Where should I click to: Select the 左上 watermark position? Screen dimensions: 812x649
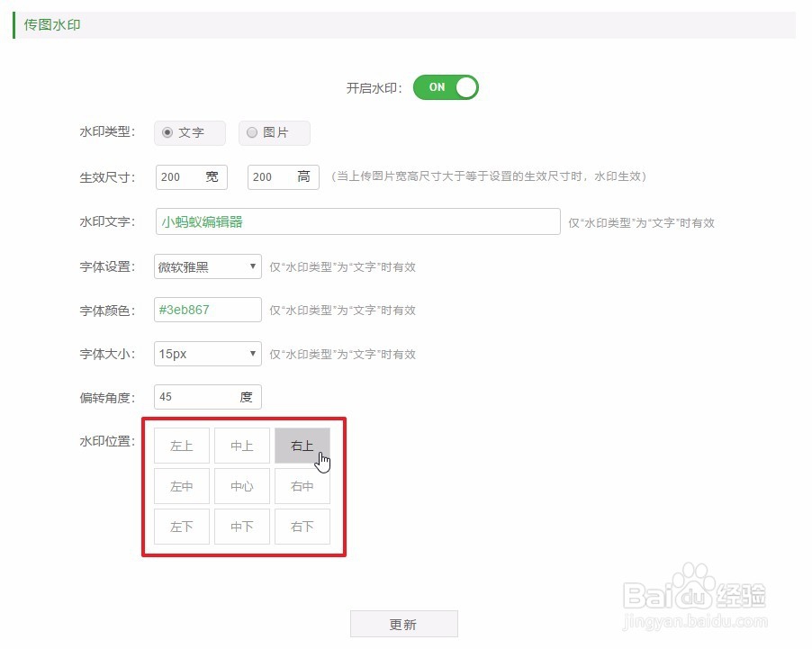[x=181, y=446]
